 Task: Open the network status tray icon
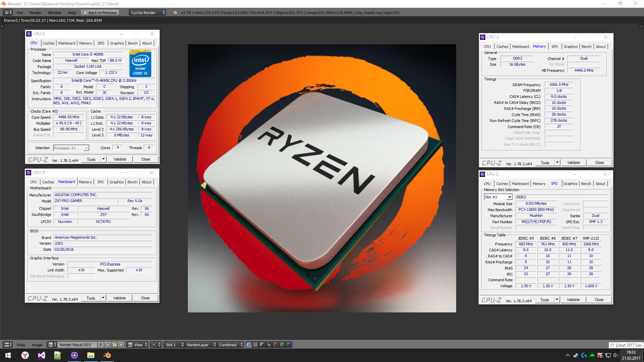pyautogui.click(x=608, y=355)
